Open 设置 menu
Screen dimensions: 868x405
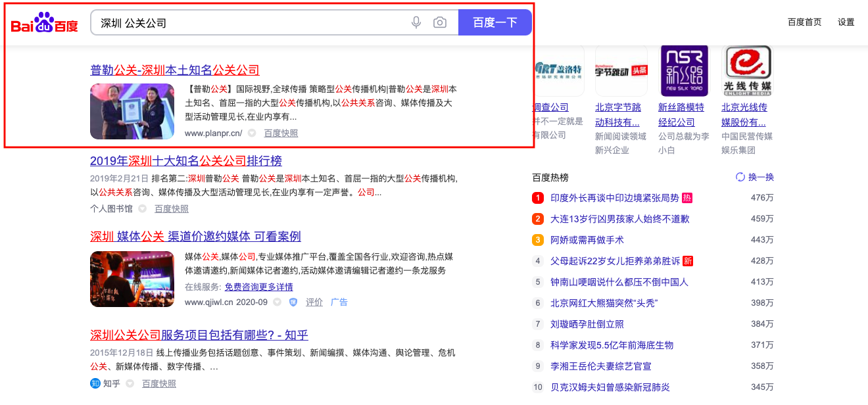click(x=846, y=22)
